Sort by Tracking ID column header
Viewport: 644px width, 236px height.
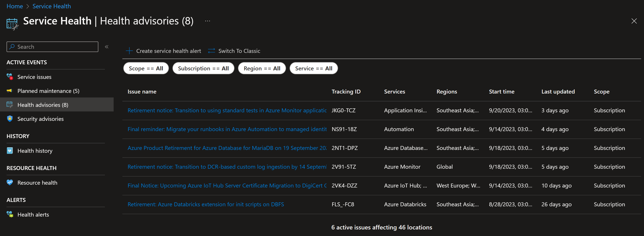pos(346,92)
